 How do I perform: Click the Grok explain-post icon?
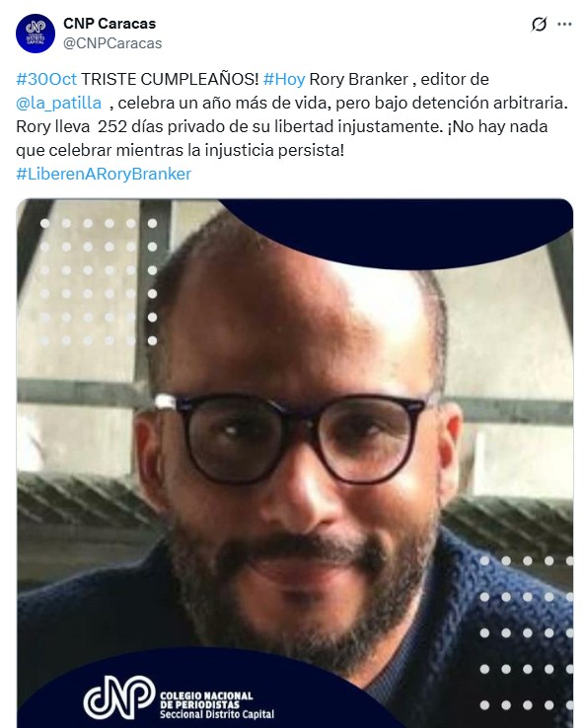click(539, 24)
